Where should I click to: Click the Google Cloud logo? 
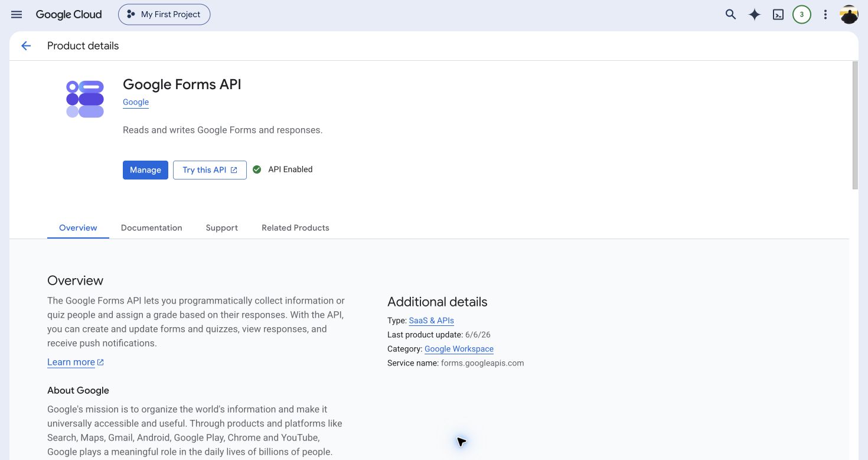(x=68, y=15)
